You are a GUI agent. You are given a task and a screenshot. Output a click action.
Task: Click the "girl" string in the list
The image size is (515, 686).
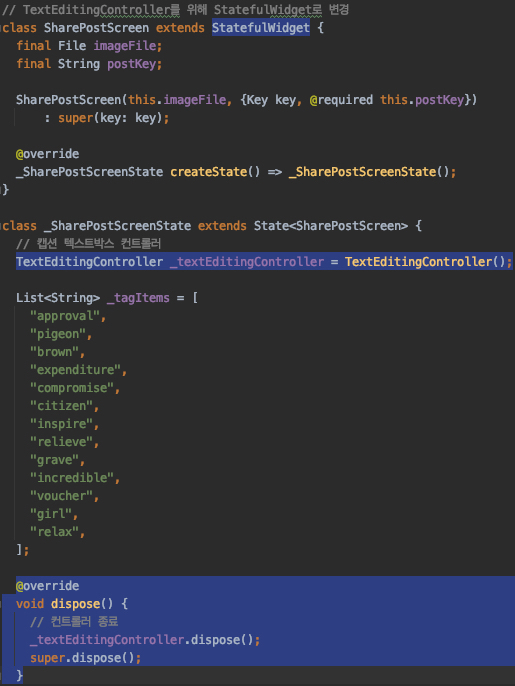click(x=51, y=514)
